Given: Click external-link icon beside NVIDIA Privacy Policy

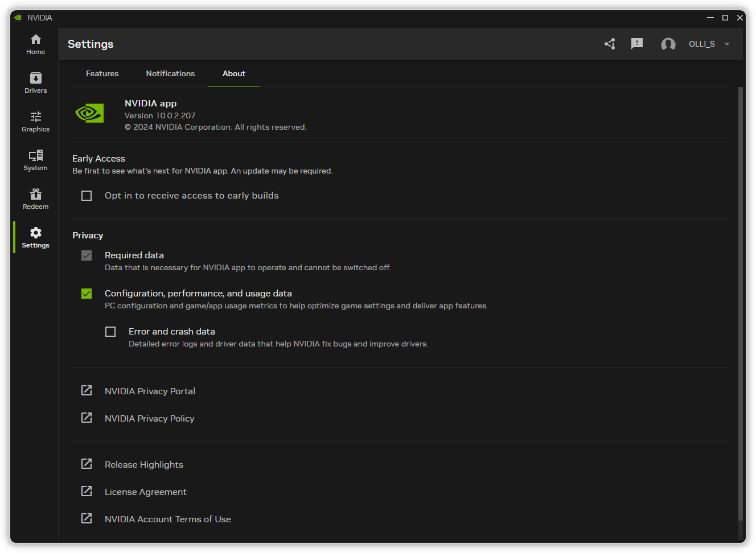Looking at the screenshot, I should [87, 418].
